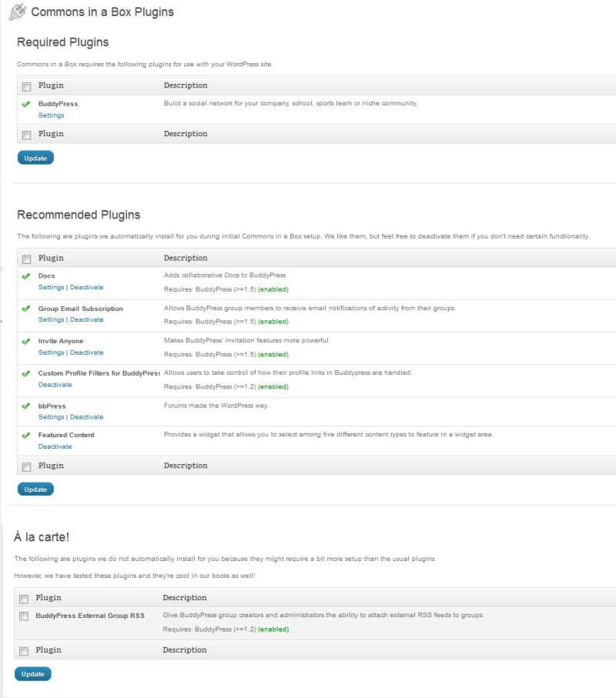Screen dimensions: 616x698
Task: Click Update button under À la carte
Action: pyautogui.click(x=33, y=674)
